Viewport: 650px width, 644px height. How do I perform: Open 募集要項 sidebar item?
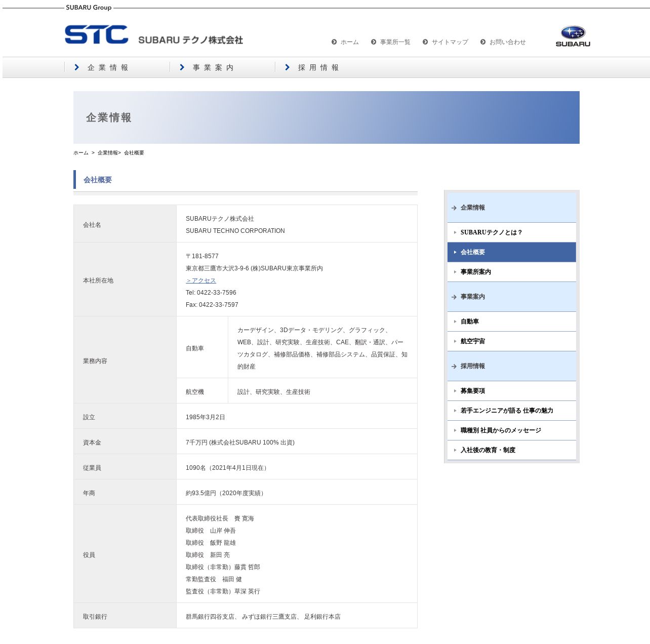click(512, 391)
